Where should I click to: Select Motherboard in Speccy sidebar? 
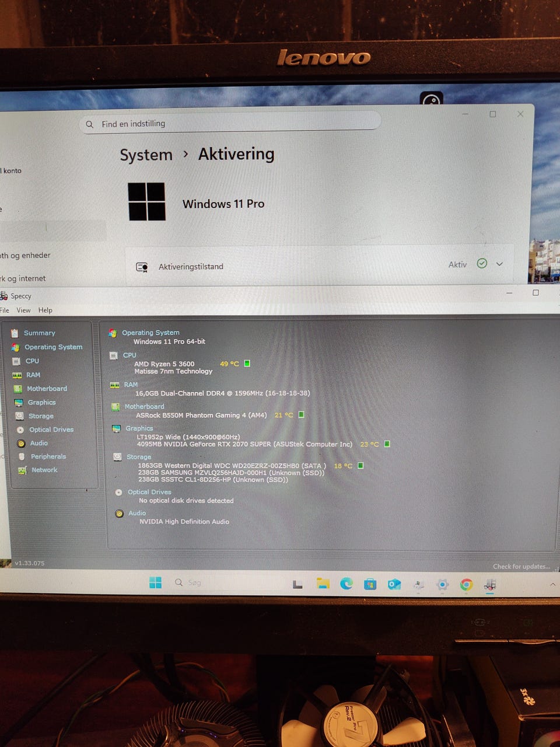pos(47,389)
